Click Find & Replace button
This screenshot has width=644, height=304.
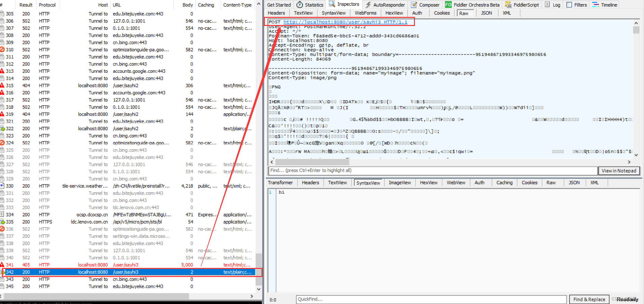(589, 299)
